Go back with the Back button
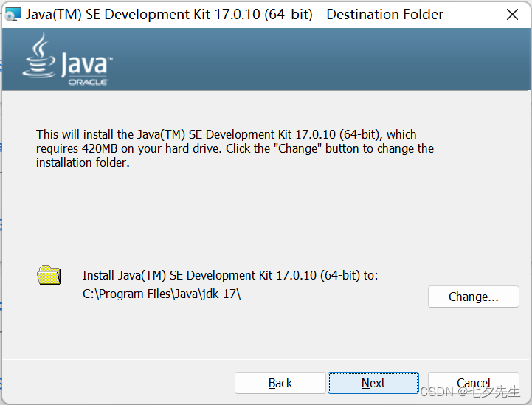This screenshot has width=532, height=405. click(x=280, y=383)
